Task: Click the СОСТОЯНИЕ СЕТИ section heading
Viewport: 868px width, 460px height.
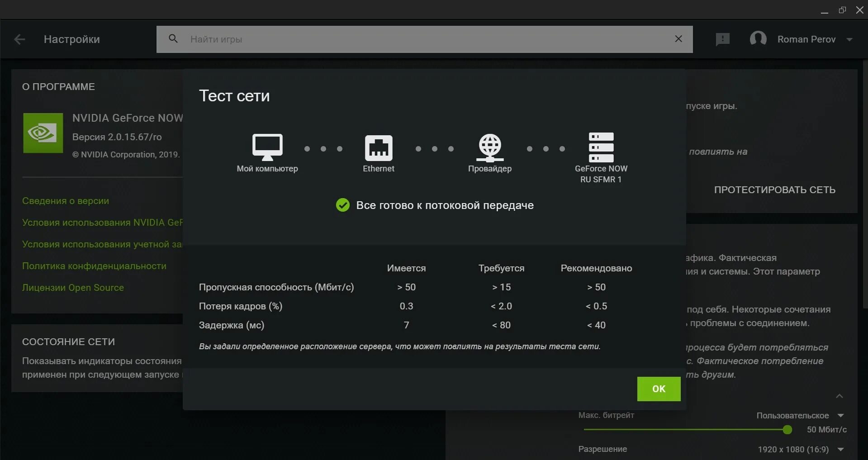Action: 68,342
